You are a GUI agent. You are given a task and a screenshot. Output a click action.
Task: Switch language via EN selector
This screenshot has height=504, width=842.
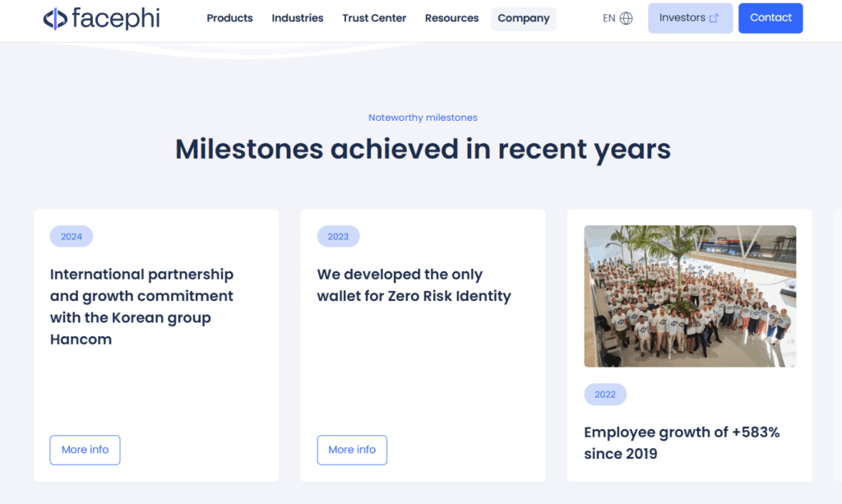tap(618, 18)
